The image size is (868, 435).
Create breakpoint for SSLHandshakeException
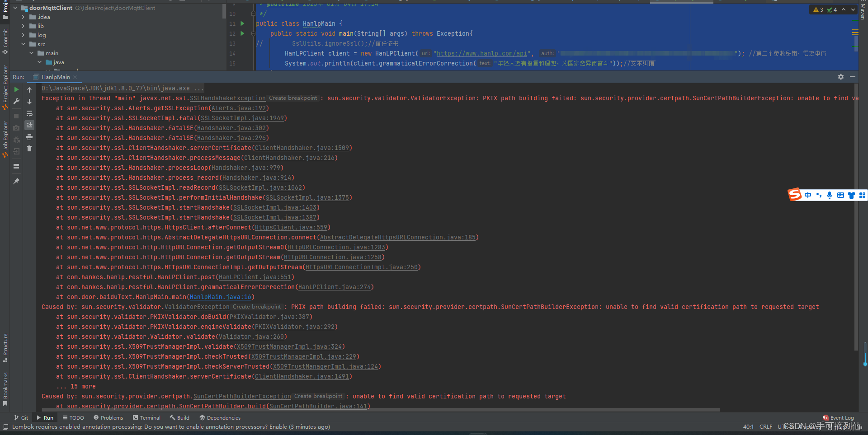point(293,98)
